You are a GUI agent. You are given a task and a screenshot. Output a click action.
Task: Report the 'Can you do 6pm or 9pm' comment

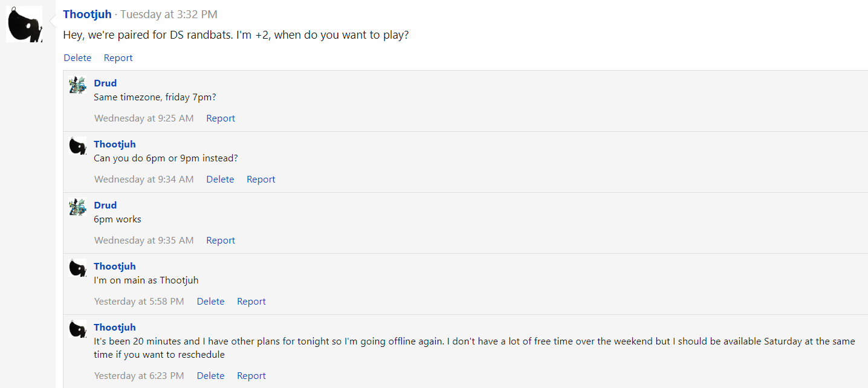point(261,179)
